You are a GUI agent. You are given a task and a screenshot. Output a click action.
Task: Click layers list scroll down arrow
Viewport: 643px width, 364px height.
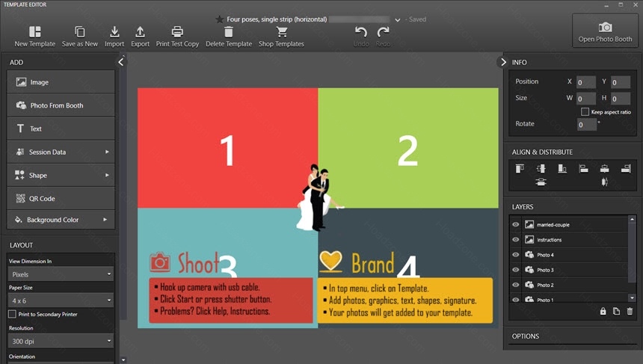tap(632, 298)
